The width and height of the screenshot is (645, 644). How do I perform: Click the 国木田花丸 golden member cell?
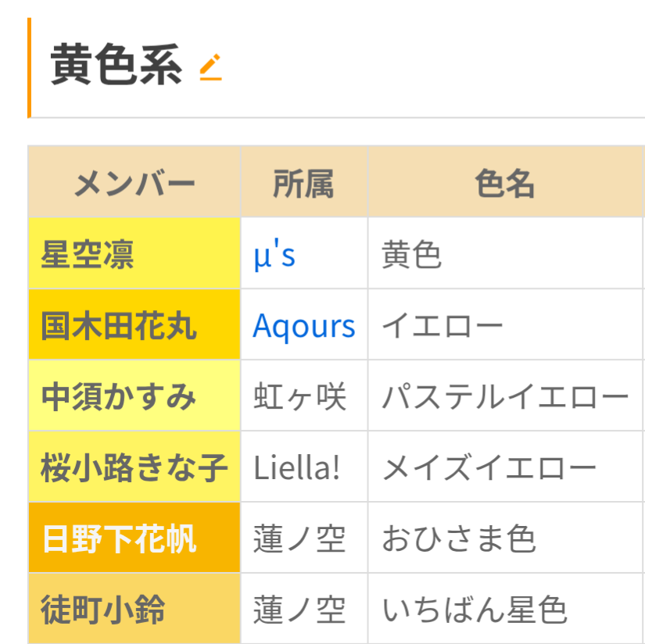[x=134, y=324]
